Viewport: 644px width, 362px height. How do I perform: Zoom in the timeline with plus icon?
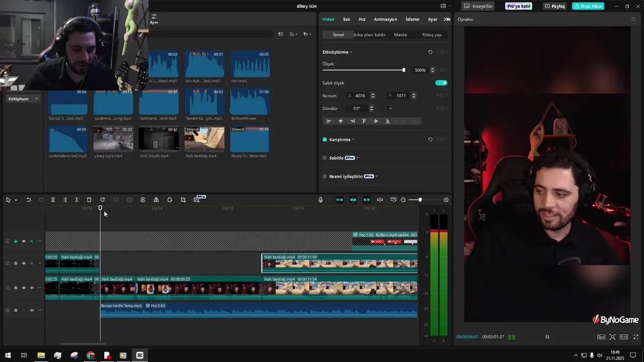point(446,200)
